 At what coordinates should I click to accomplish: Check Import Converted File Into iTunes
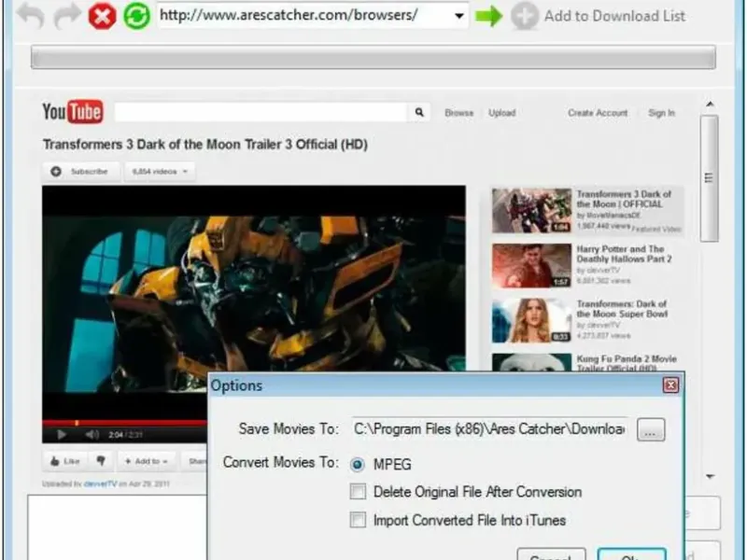tap(358, 520)
